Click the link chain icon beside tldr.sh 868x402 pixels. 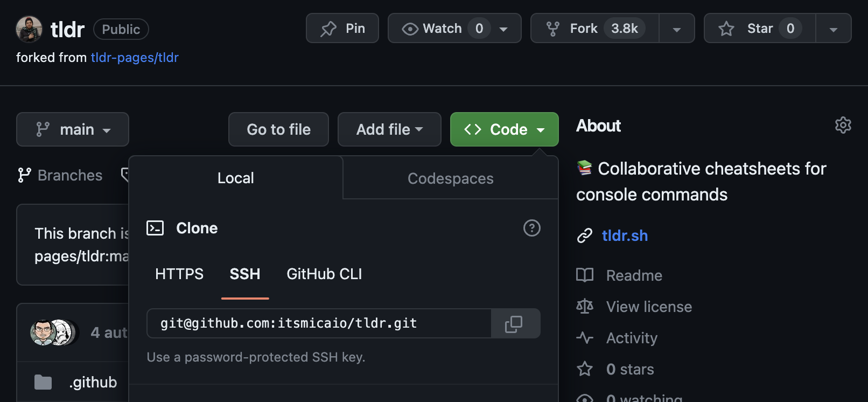(x=585, y=235)
